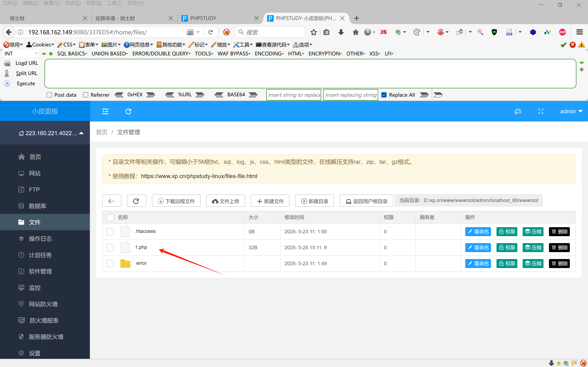Click the ABP extension icon
Viewport: 588px width, 367px height.
562,32
